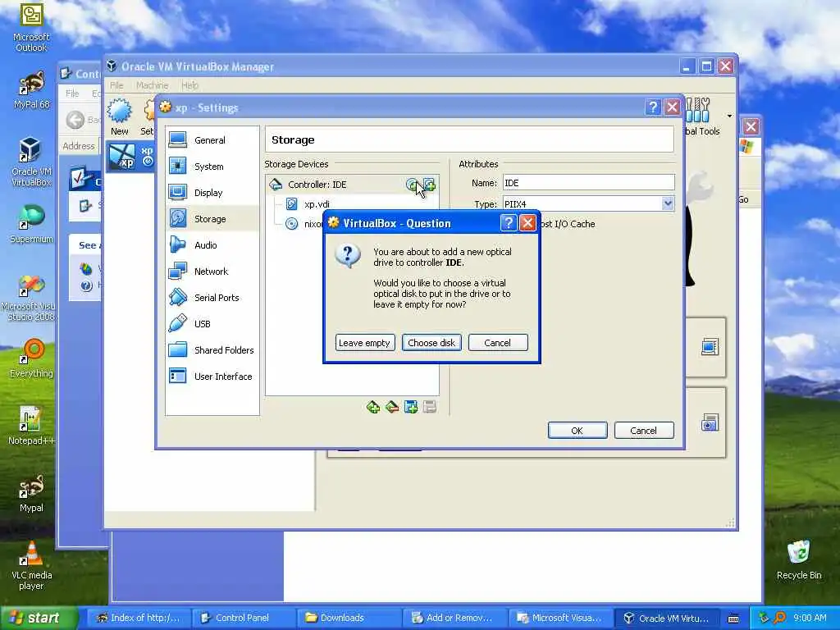Open System settings category
The height and width of the screenshot is (630, 840).
[x=212, y=167]
